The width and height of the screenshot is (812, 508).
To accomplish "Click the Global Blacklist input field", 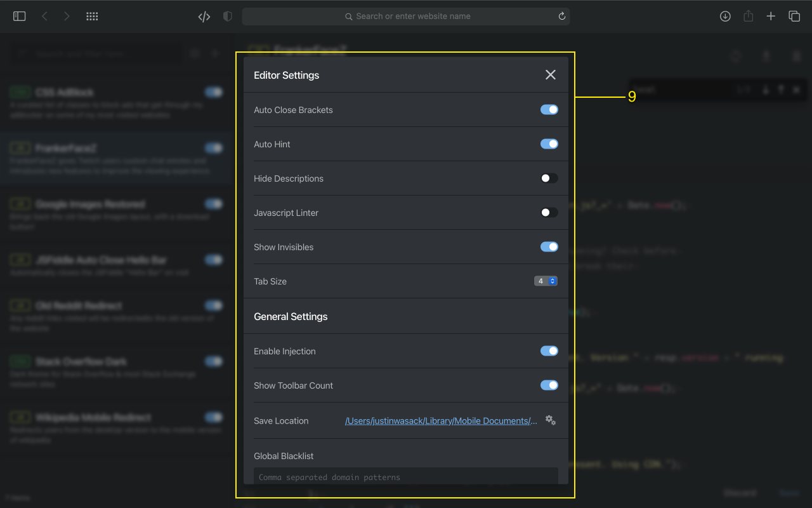I will tap(406, 476).
